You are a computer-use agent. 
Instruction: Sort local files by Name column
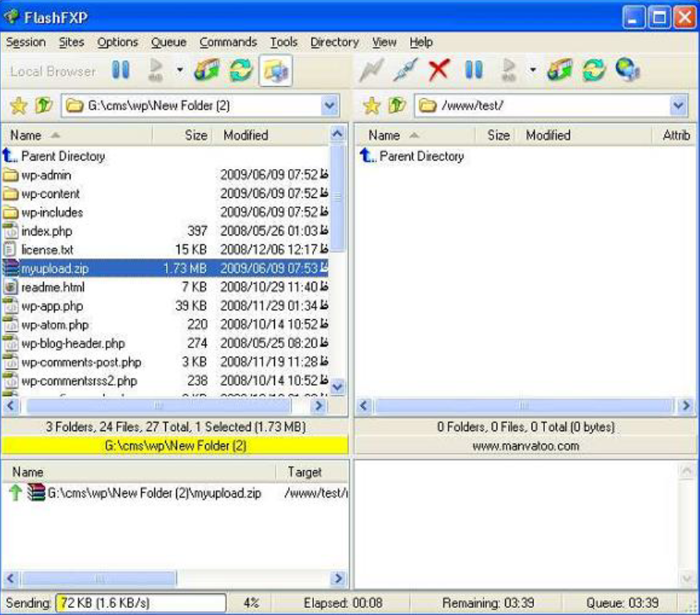(x=78, y=135)
